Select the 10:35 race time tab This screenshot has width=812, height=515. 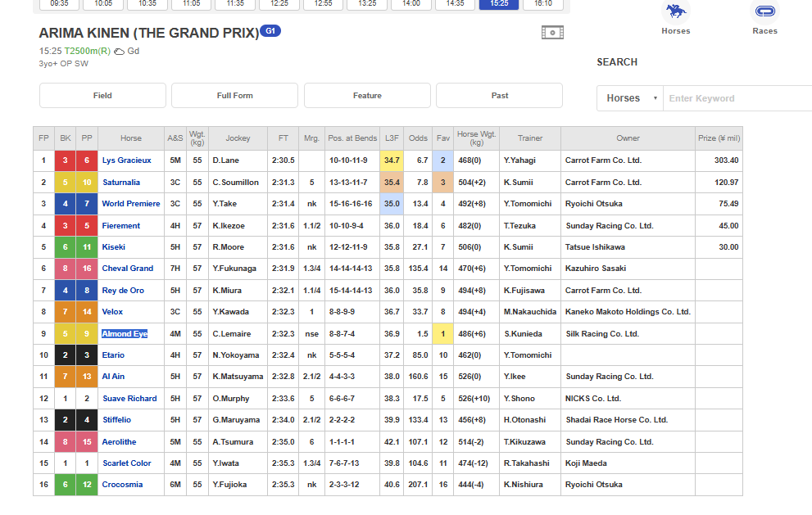(147, 4)
